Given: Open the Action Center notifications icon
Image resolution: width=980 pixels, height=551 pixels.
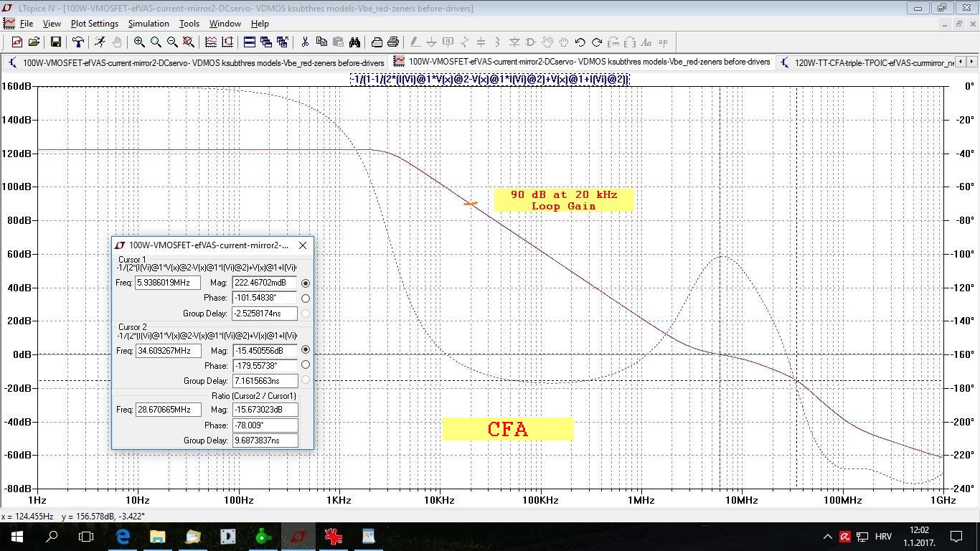Looking at the screenshot, I should coord(956,536).
